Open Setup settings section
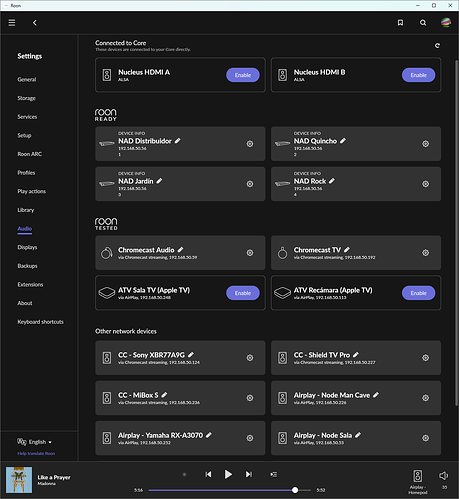The image size is (459, 499). tap(24, 135)
